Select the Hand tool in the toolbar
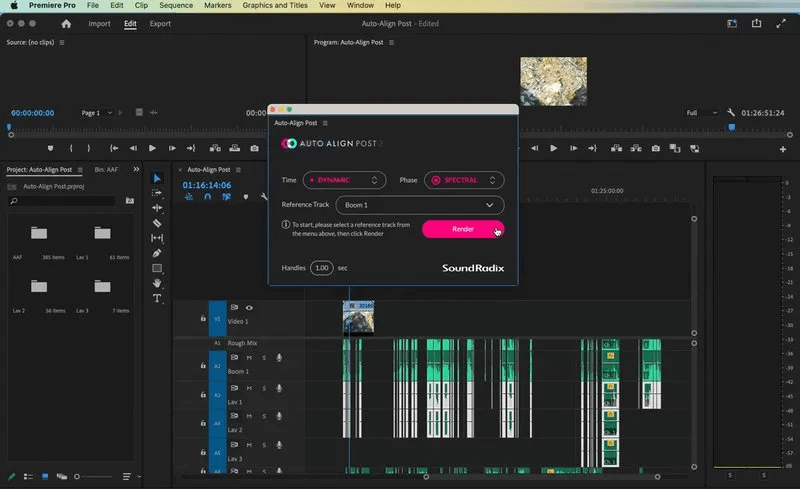Viewport: 800px width, 489px height. point(157,283)
